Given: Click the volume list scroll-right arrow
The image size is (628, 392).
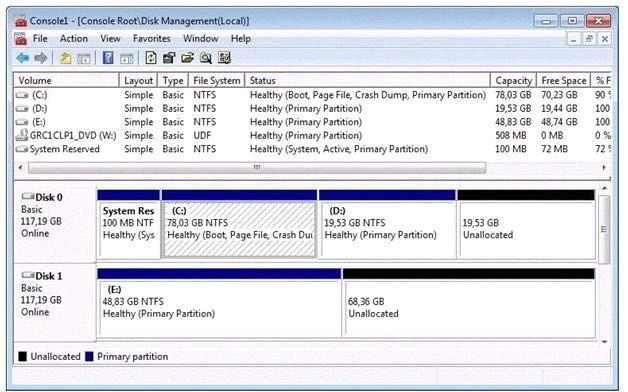Looking at the screenshot, I should (x=604, y=167).
